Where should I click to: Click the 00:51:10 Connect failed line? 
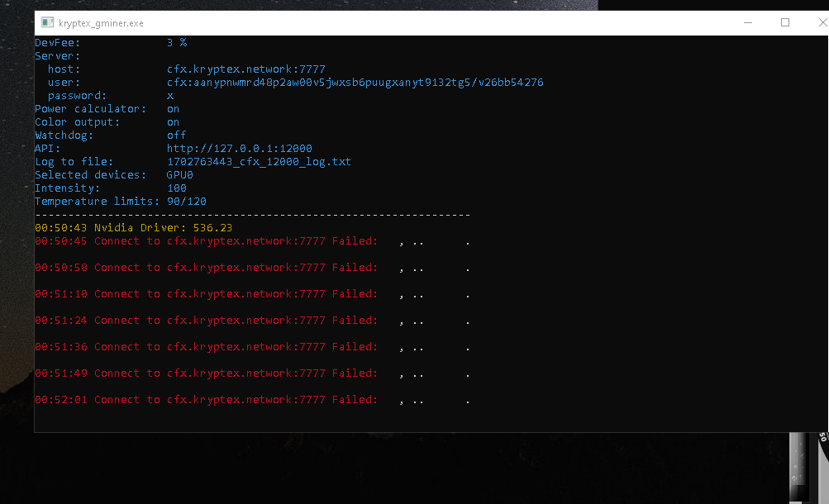pyautogui.click(x=252, y=294)
